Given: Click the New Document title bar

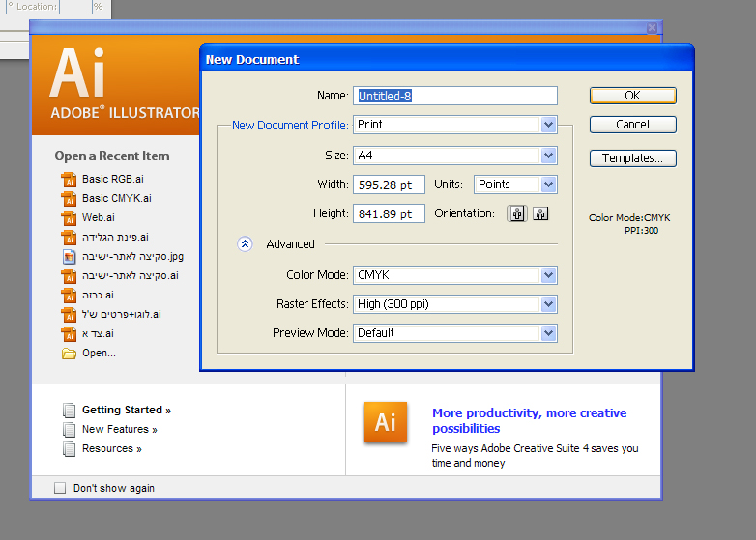Looking at the screenshot, I should click(x=447, y=59).
